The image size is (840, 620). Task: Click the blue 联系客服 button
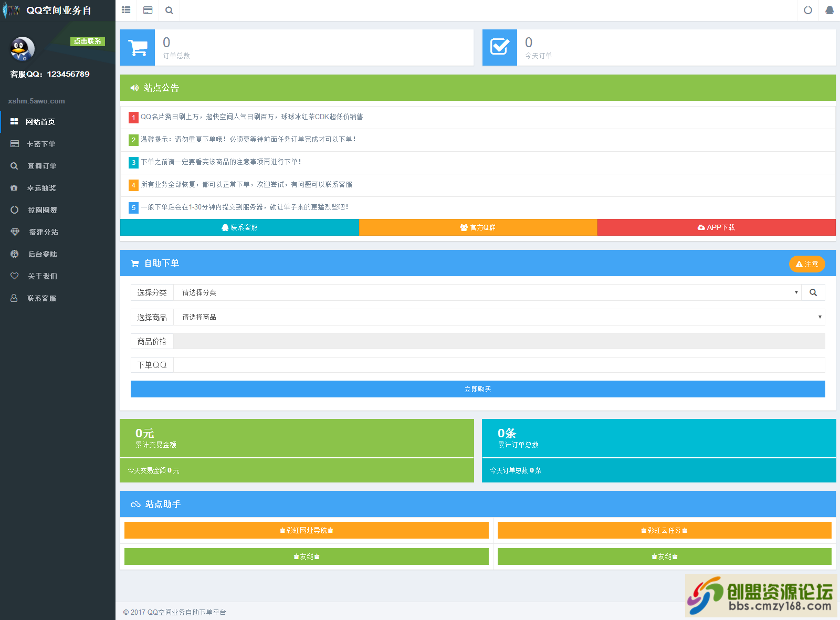click(x=239, y=227)
